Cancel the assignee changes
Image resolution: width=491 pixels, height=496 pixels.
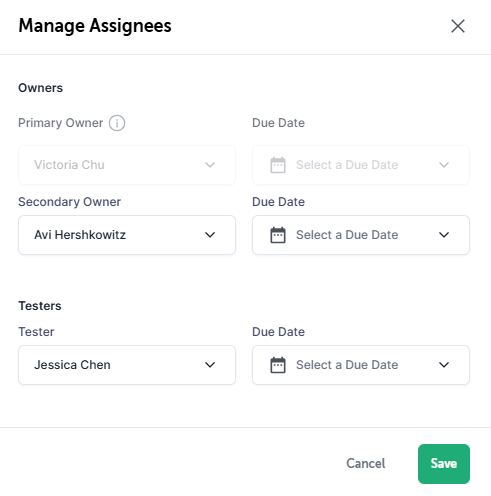[x=366, y=463]
